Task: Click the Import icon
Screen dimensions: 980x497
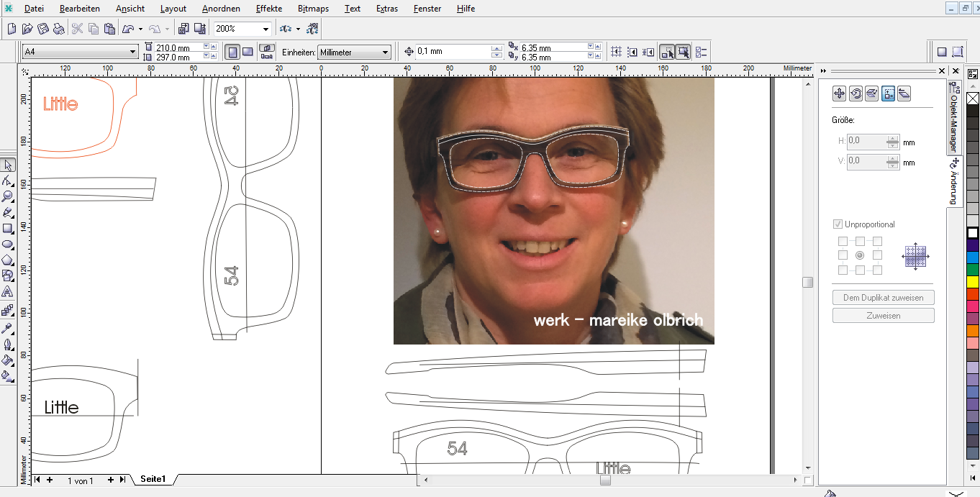Action: tap(183, 29)
